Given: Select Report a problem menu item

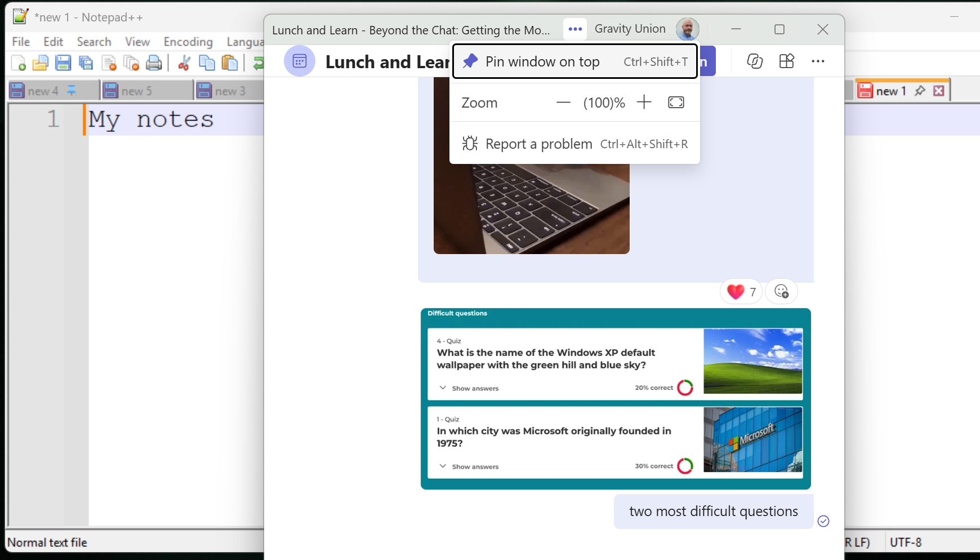Looking at the screenshot, I should [x=575, y=144].
